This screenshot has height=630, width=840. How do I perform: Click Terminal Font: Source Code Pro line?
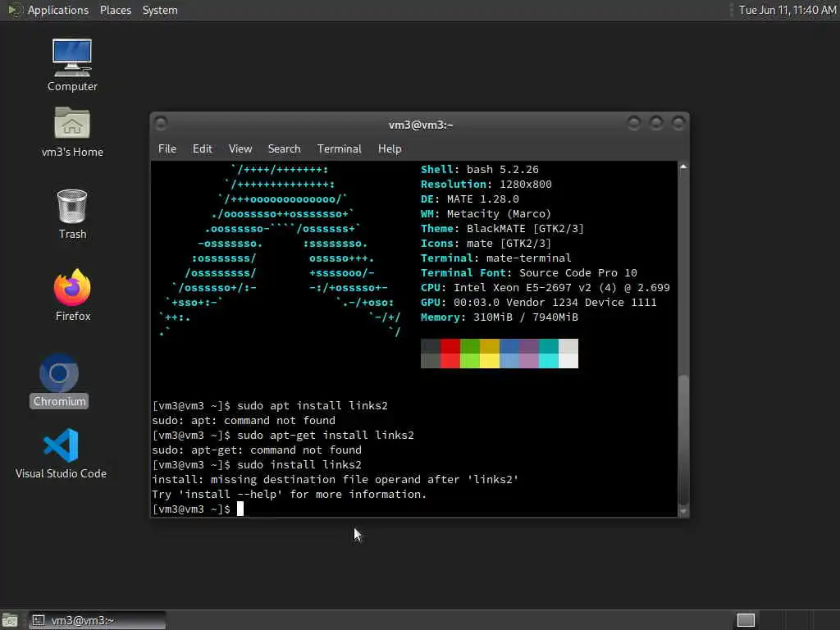(x=529, y=272)
